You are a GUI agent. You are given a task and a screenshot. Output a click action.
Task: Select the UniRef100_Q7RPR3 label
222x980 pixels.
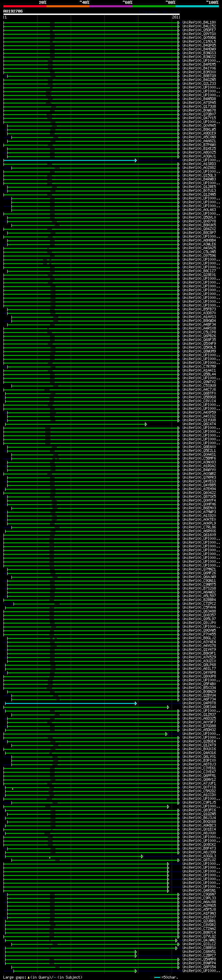click(x=199, y=477)
